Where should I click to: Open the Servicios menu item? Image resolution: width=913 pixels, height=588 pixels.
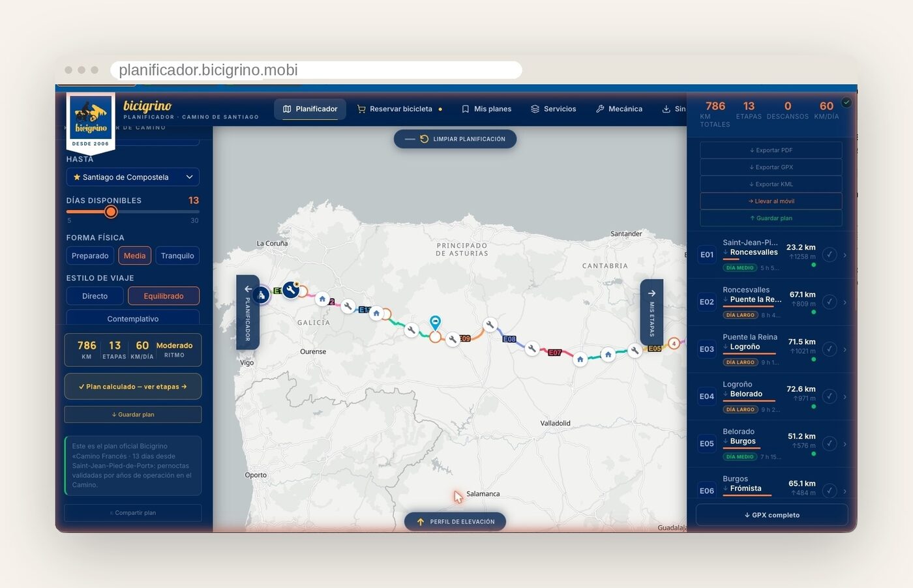(x=553, y=109)
